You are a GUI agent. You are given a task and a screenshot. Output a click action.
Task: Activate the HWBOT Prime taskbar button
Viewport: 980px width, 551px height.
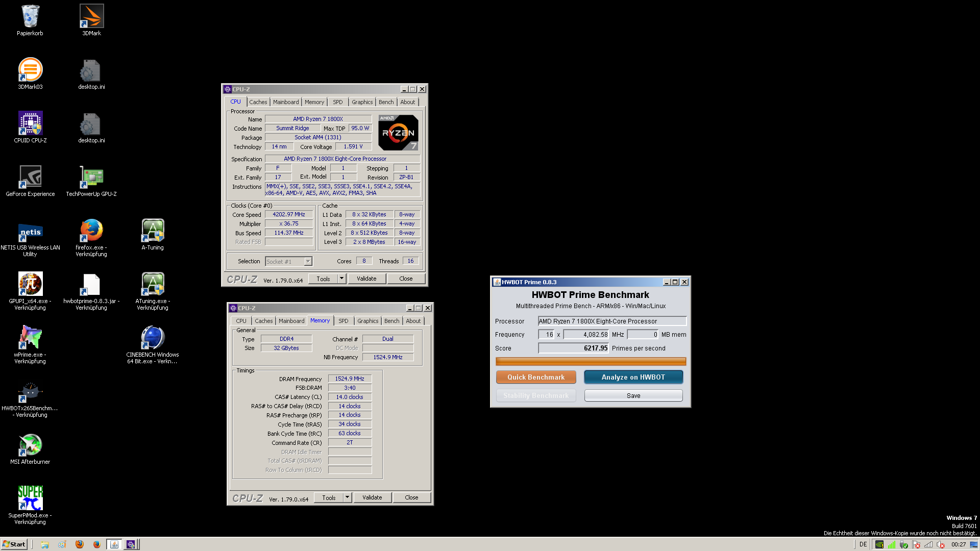pos(114,544)
